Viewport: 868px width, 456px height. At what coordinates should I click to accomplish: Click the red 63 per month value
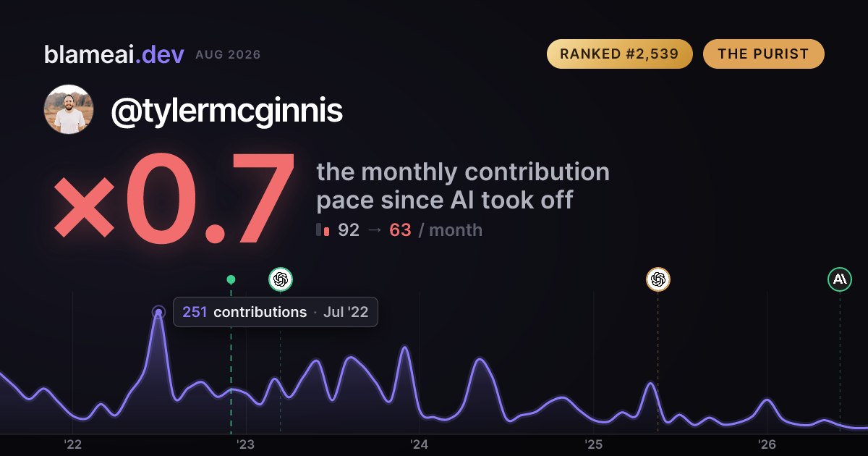[400, 230]
